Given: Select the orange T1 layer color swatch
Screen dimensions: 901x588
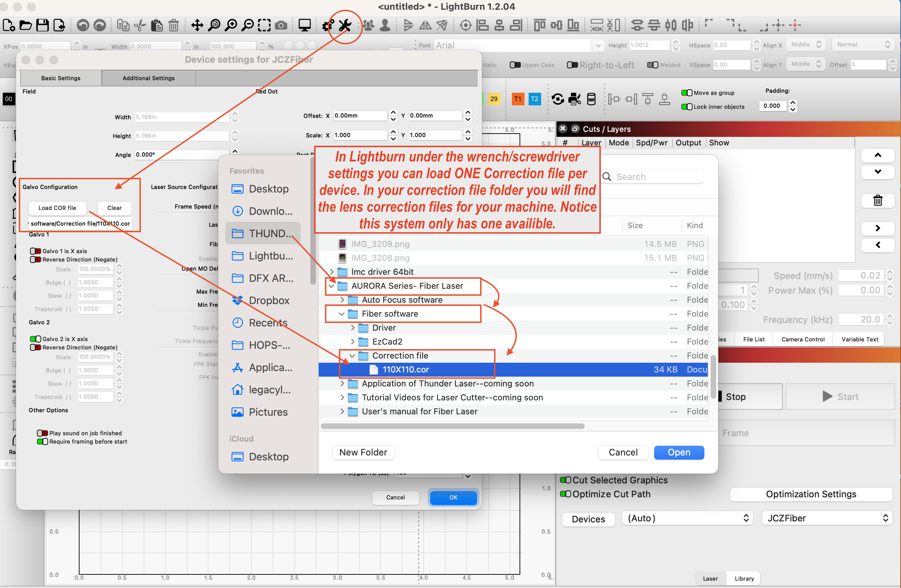Looking at the screenshot, I should [x=517, y=99].
